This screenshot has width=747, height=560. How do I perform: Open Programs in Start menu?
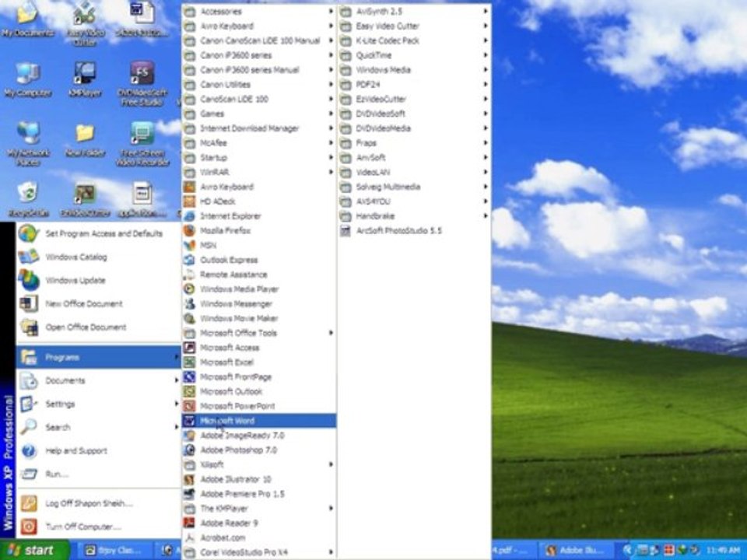(x=98, y=357)
